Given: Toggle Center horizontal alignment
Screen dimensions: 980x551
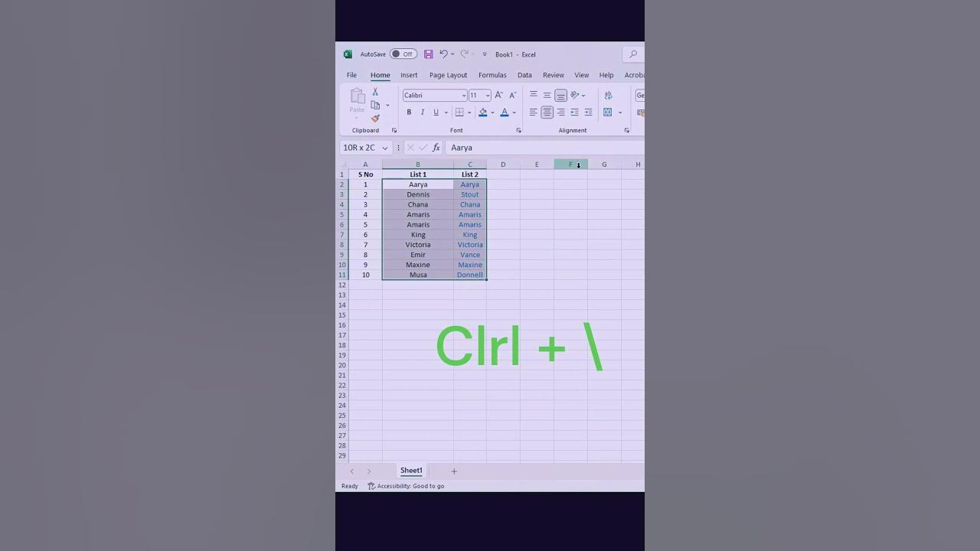Looking at the screenshot, I should point(547,112).
